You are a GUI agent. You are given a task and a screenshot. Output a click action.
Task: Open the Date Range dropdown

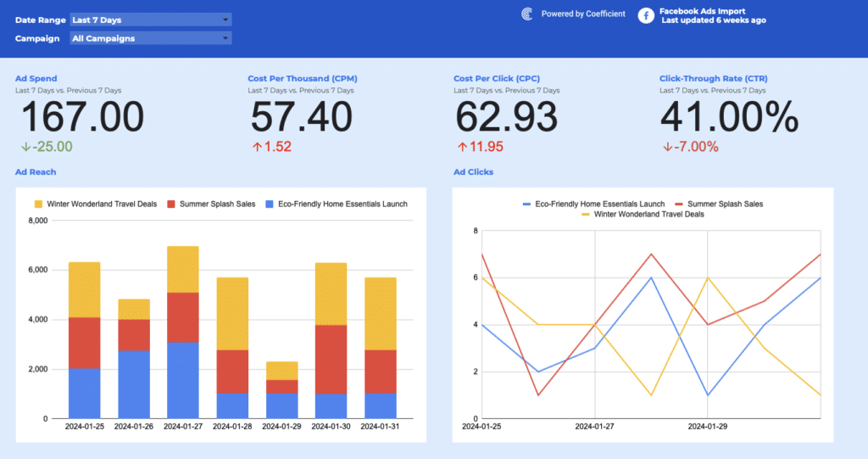click(151, 20)
